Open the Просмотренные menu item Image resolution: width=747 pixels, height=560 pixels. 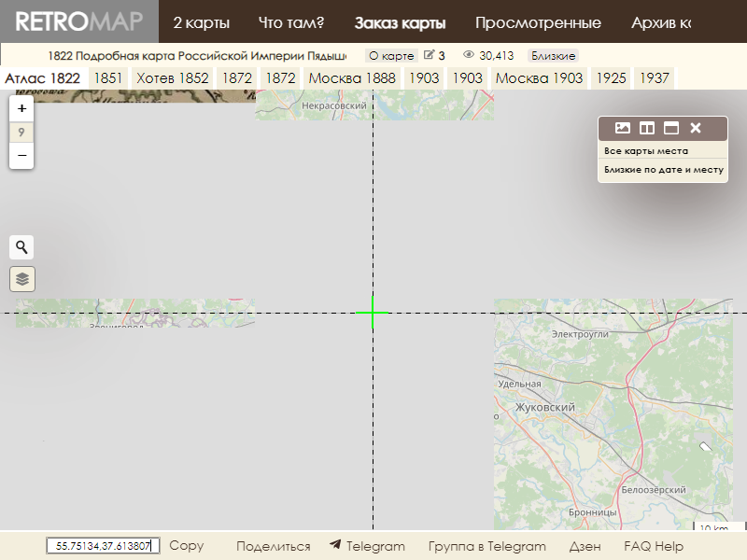pos(538,22)
